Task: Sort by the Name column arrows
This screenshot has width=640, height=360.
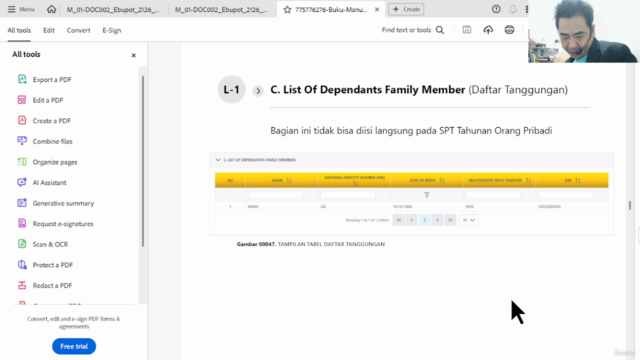Action: [289, 180]
